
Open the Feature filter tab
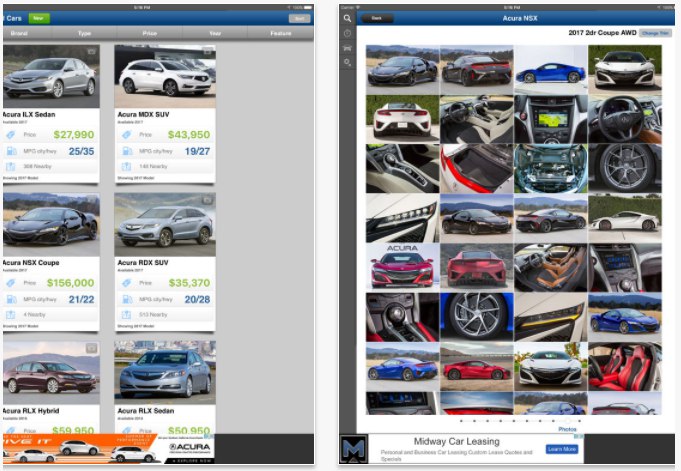[x=281, y=33]
